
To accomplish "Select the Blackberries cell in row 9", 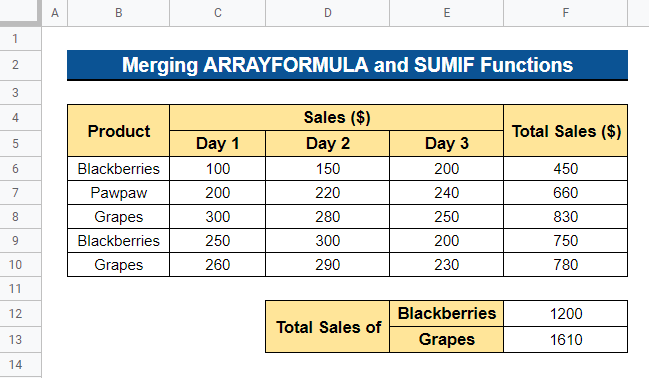I will coord(118,241).
